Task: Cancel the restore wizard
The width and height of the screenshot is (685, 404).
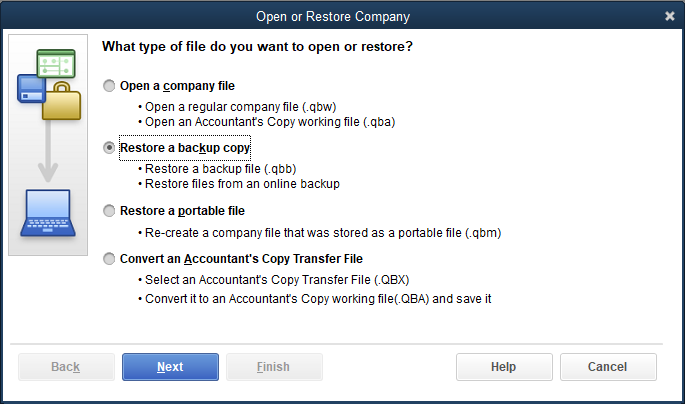Action: [x=608, y=367]
